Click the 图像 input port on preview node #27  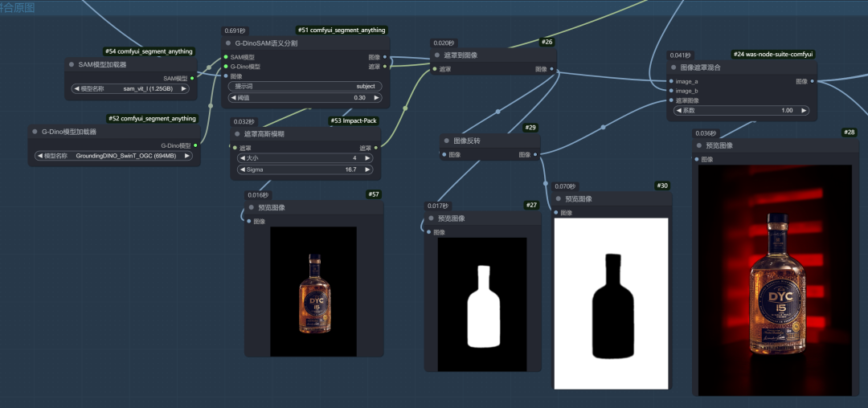tap(428, 232)
